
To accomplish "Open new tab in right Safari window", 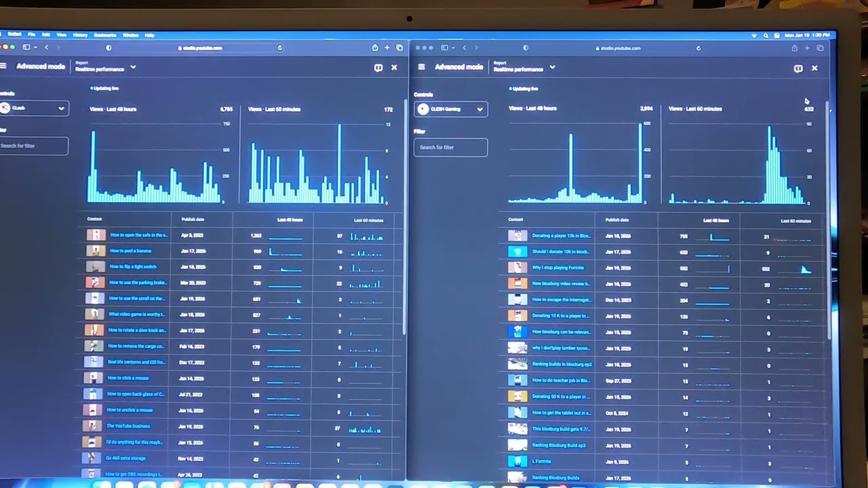I will (x=807, y=48).
